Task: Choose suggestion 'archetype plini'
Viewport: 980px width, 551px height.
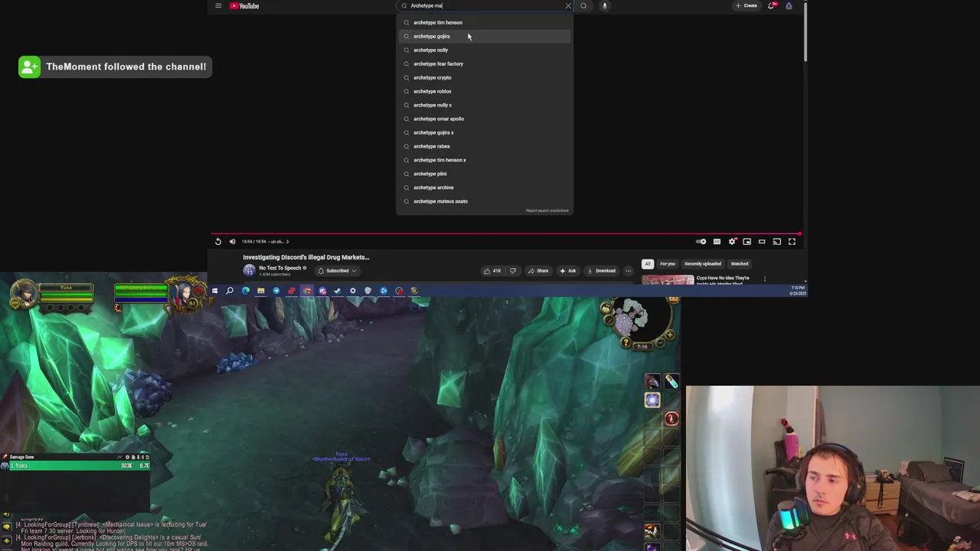Action: 484,174
